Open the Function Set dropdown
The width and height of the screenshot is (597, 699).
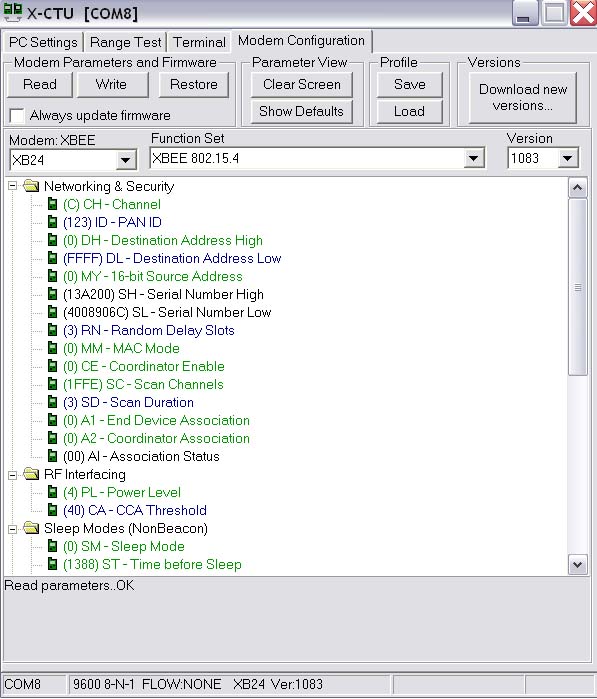tap(473, 158)
